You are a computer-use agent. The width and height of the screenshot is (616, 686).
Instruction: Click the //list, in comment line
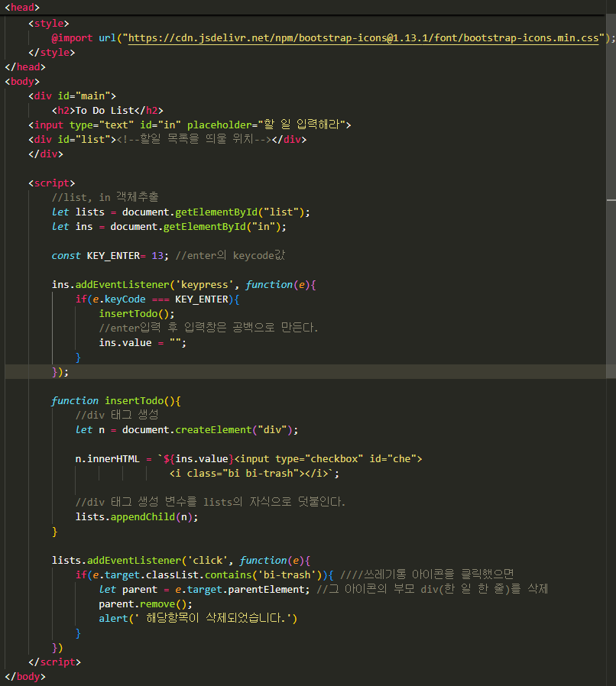(x=105, y=197)
